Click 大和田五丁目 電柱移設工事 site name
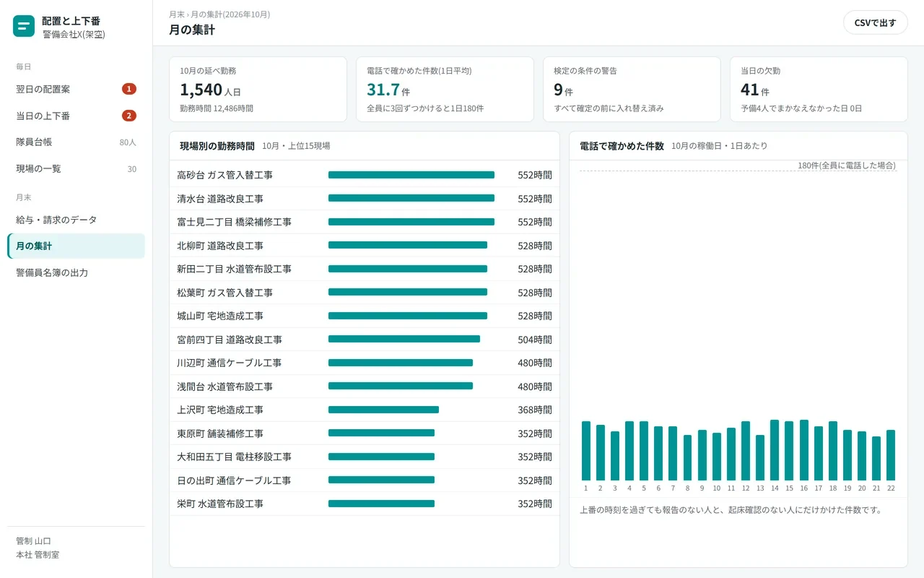 235,457
